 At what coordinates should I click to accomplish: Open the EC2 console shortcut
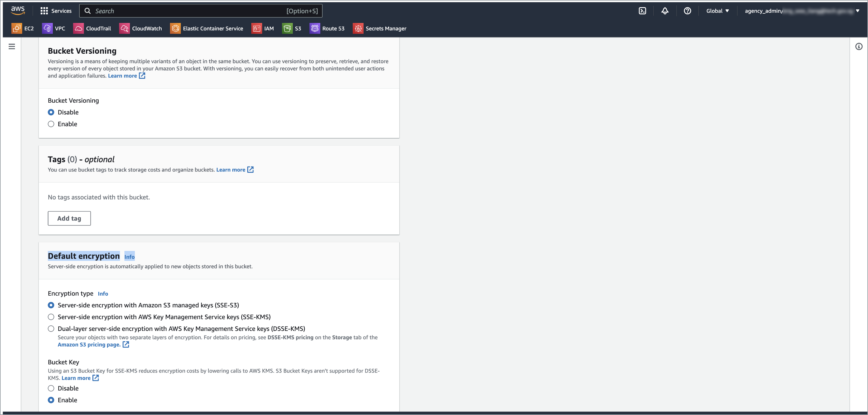pyautogui.click(x=23, y=28)
